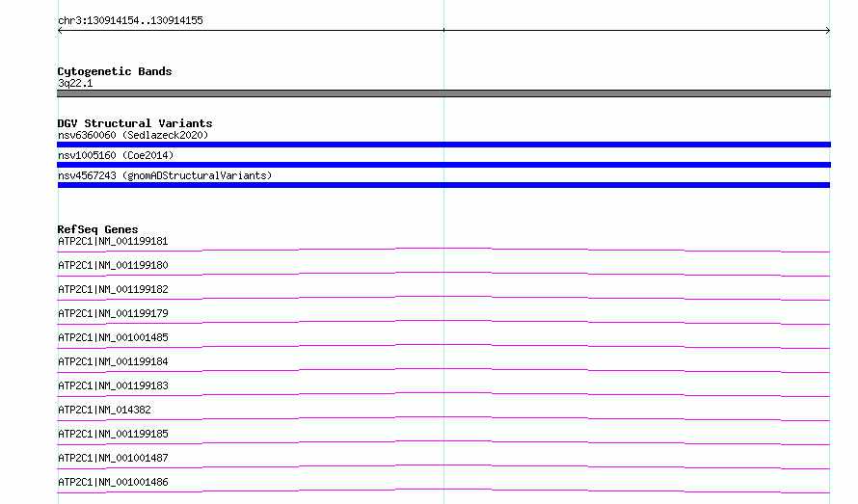Click the RefSeq Genes track title
Viewport: 858px width, 504px height.
point(97,229)
